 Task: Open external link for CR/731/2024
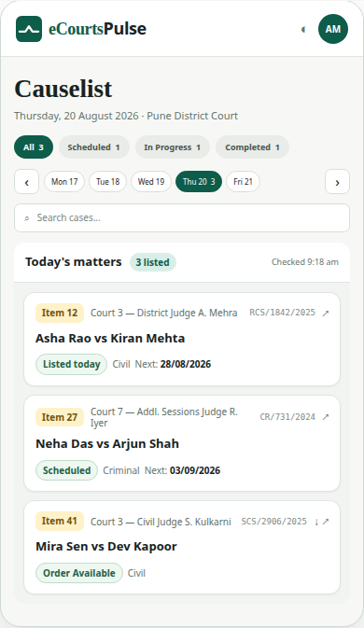(326, 417)
